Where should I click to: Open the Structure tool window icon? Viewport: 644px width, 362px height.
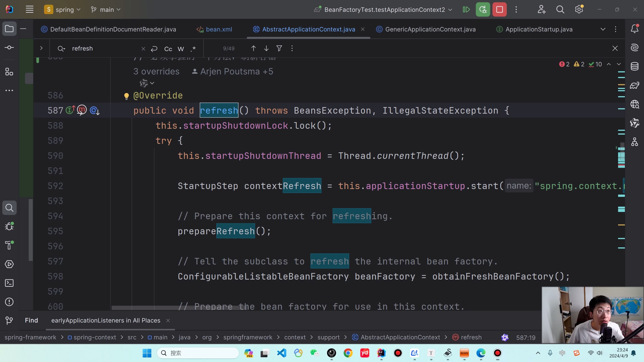tap(9, 72)
